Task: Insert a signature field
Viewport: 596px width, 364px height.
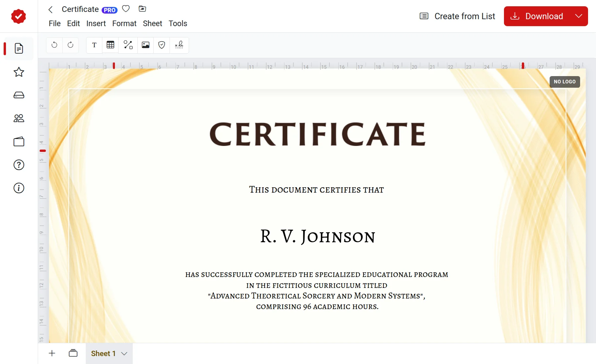Action: tap(179, 45)
